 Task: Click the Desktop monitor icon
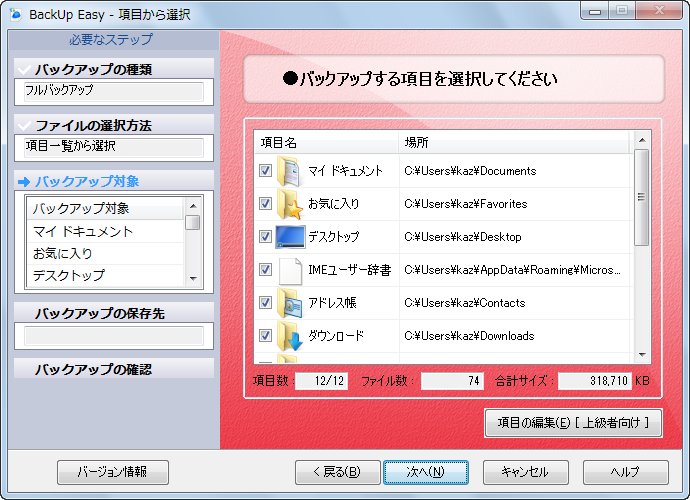290,237
